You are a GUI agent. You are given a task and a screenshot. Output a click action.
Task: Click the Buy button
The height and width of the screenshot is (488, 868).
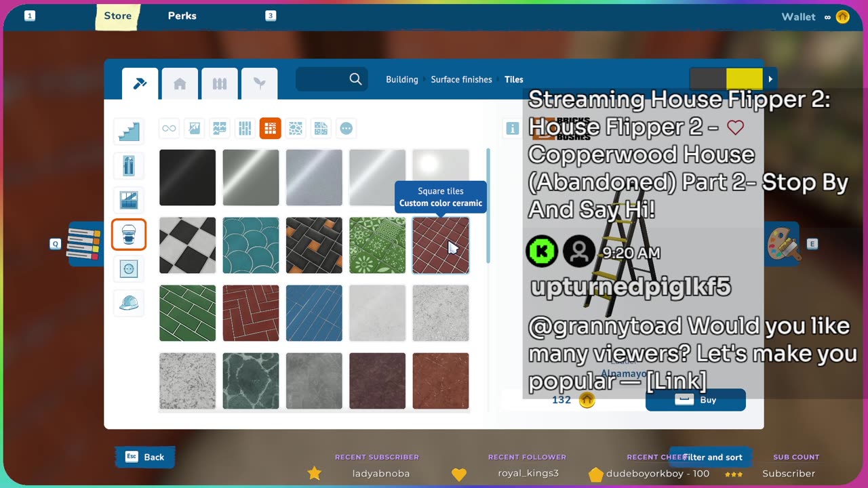click(696, 400)
